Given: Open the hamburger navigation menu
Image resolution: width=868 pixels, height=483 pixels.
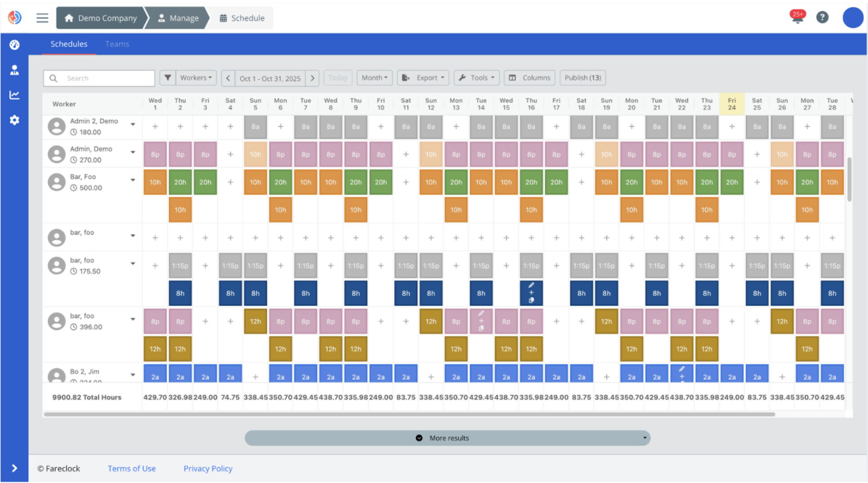Looking at the screenshot, I should (42, 17).
